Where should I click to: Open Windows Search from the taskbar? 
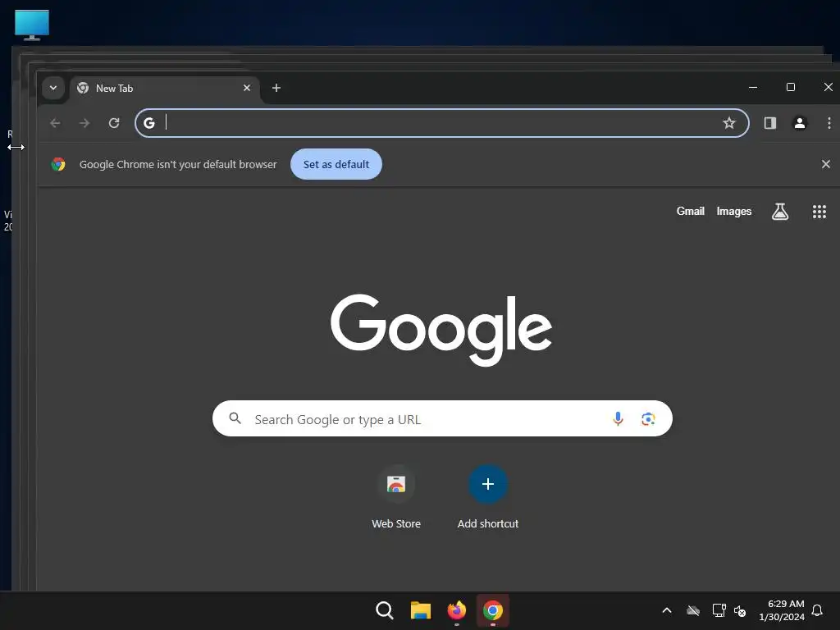click(385, 610)
